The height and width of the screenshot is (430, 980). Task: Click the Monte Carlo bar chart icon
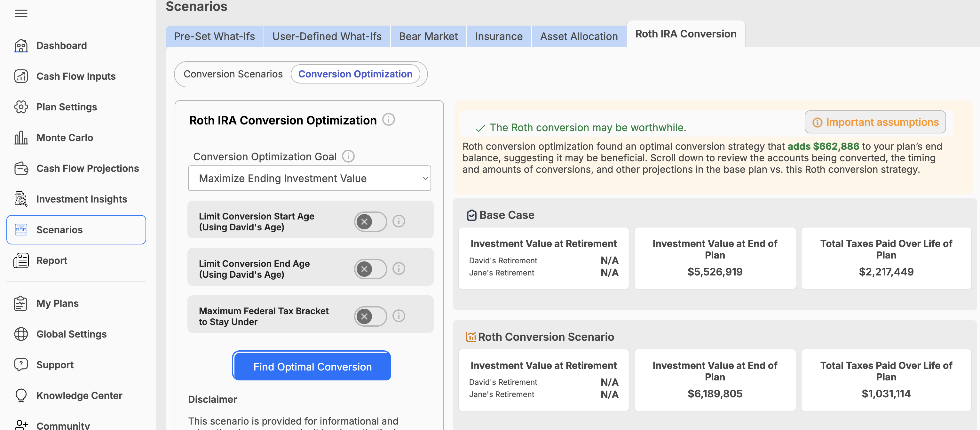pos(21,138)
